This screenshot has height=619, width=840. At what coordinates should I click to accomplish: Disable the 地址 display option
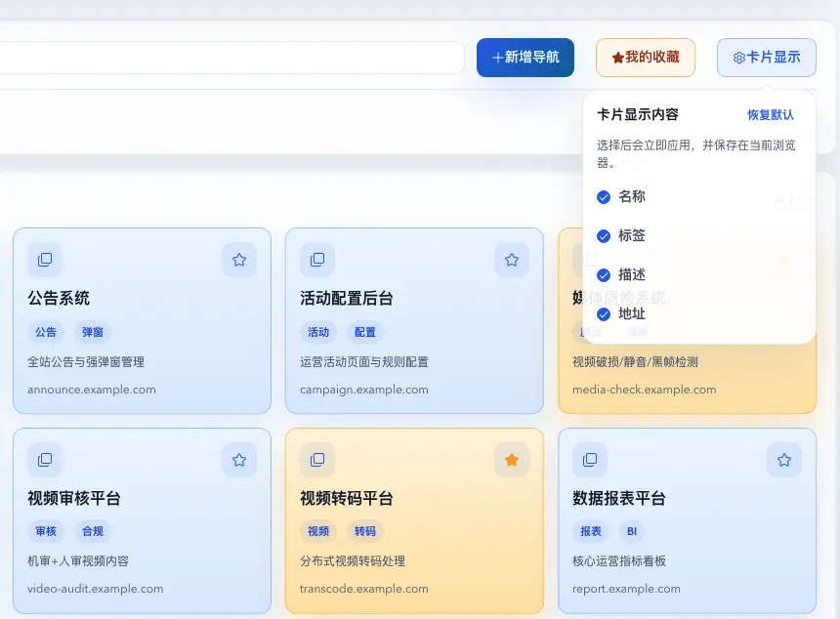(604, 314)
